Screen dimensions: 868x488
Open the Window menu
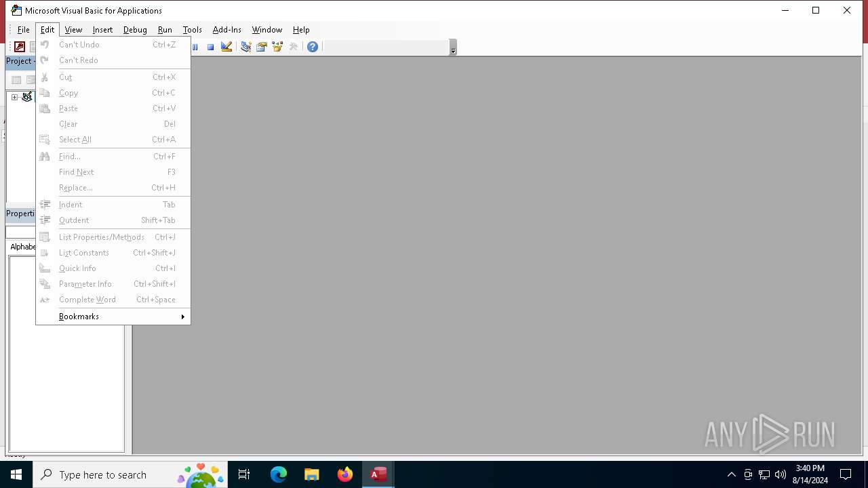(x=267, y=30)
